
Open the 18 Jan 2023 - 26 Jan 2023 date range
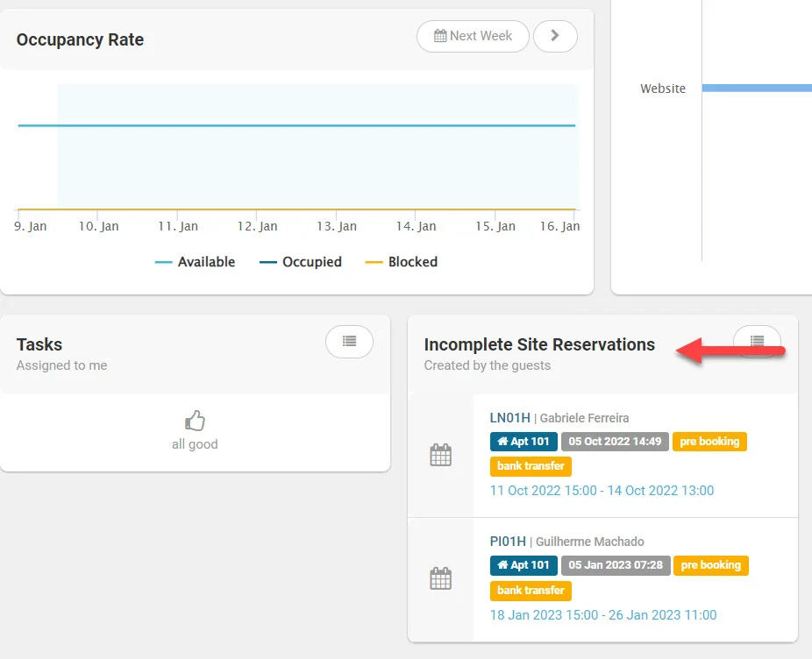click(x=603, y=615)
